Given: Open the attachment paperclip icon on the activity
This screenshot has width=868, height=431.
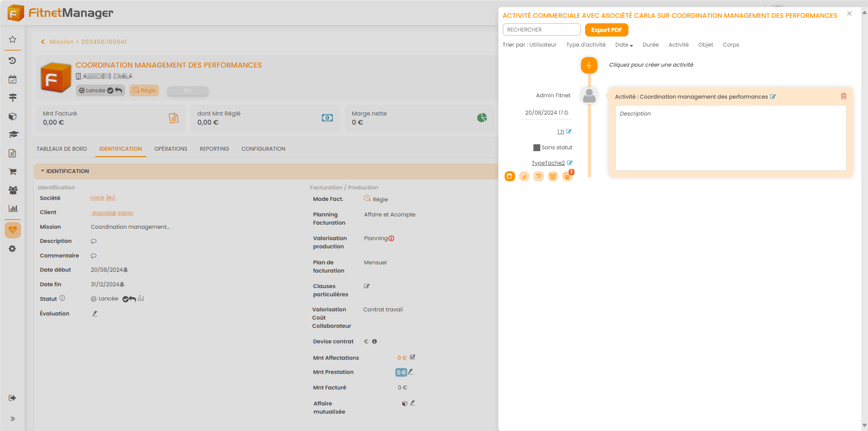Looking at the screenshot, I should click(x=524, y=176).
